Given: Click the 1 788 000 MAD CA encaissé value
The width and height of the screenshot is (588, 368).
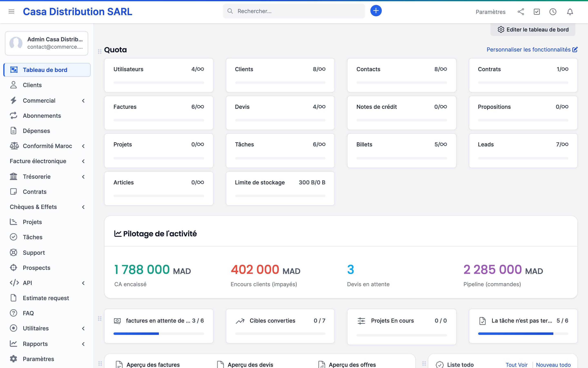Looking at the screenshot, I should 152,270.
